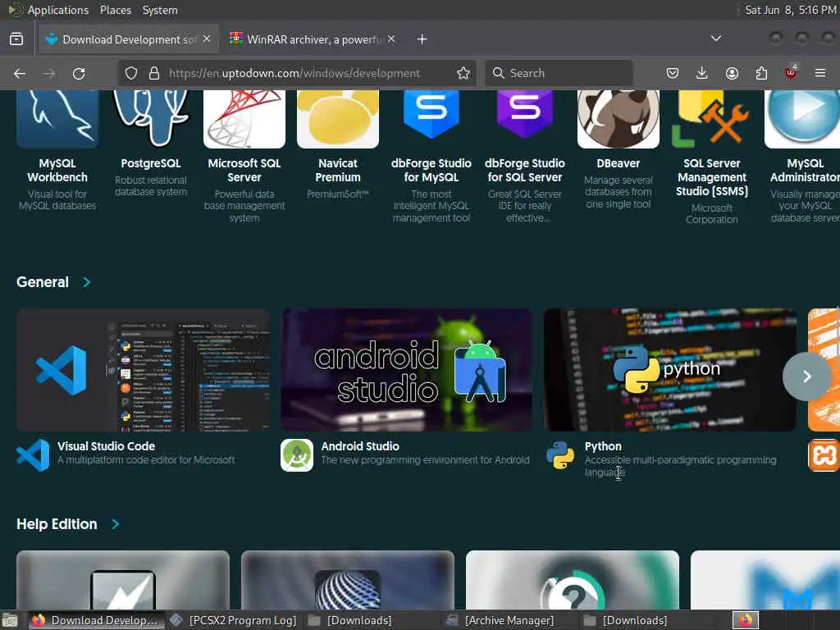Switch to Archive Manager in taskbar
This screenshot has width=840, height=630.
pyautogui.click(x=500, y=620)
